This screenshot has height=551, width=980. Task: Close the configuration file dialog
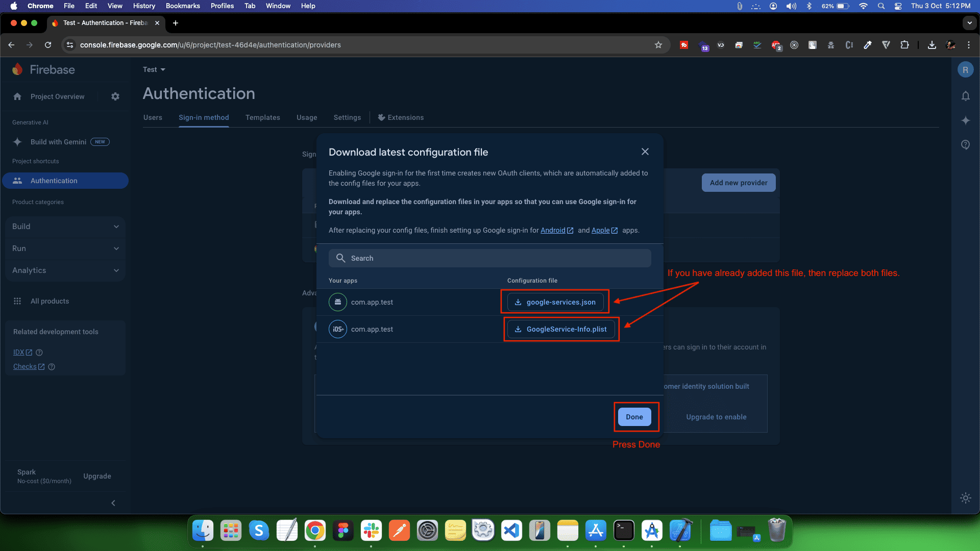pyautogui.click(x=645, y=152)
